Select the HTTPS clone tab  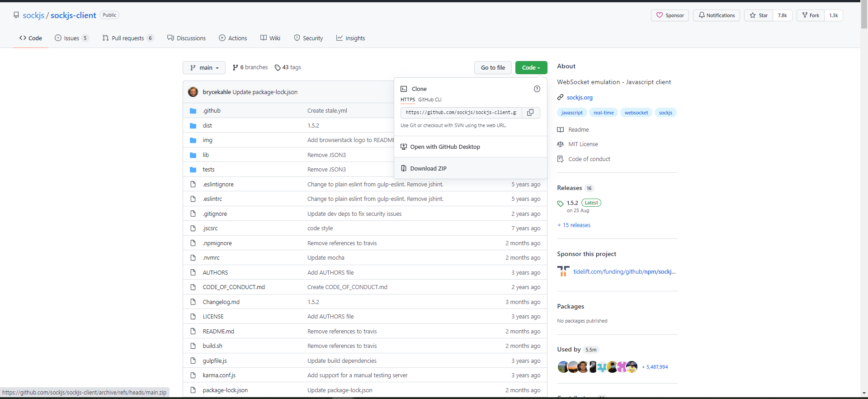tap(408, 100)
